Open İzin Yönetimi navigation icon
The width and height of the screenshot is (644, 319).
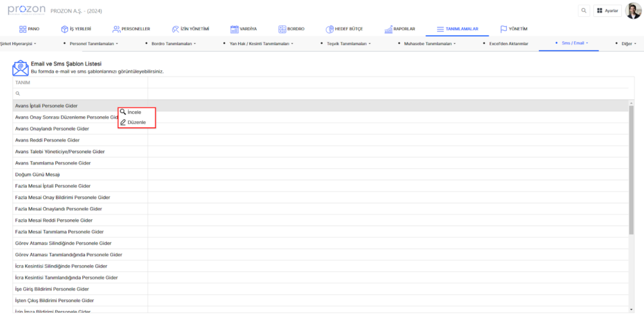(175, 29)
